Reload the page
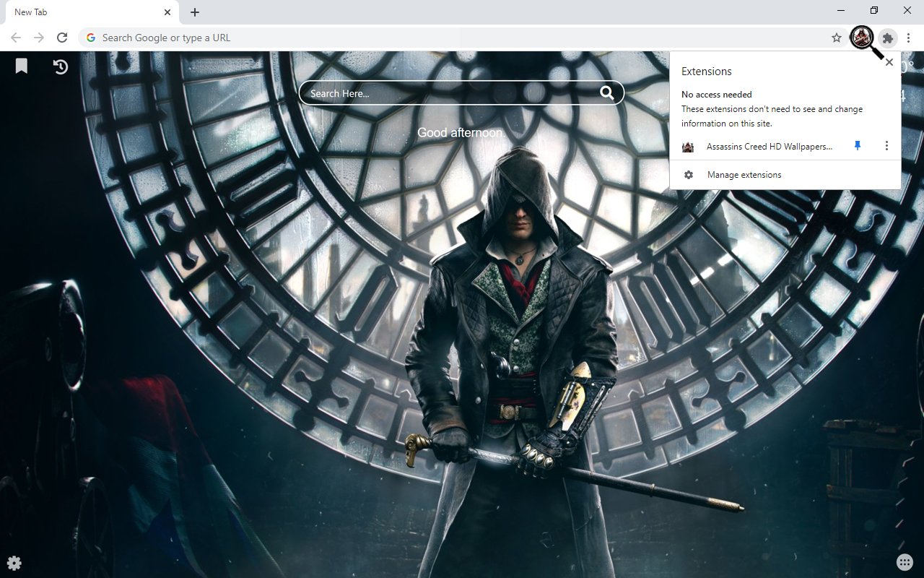The width and height of the screenshot is (924, 578). coord(62,38)
